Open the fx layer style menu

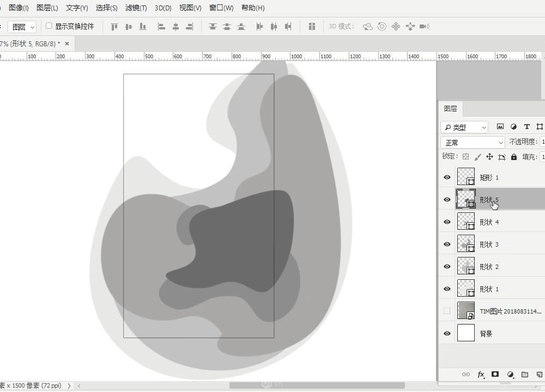[481, 374]
